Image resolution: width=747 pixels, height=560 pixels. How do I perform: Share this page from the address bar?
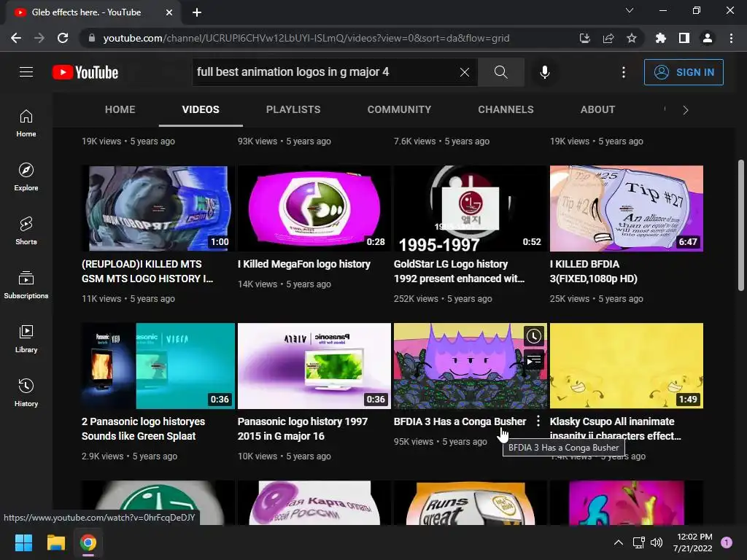tap(608, 38)
